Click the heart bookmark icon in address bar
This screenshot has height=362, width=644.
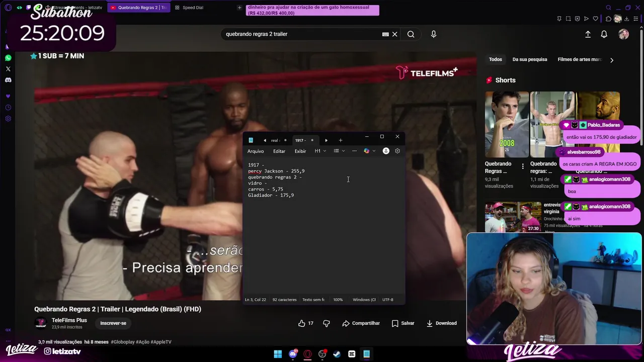click(x=596, y=19)
